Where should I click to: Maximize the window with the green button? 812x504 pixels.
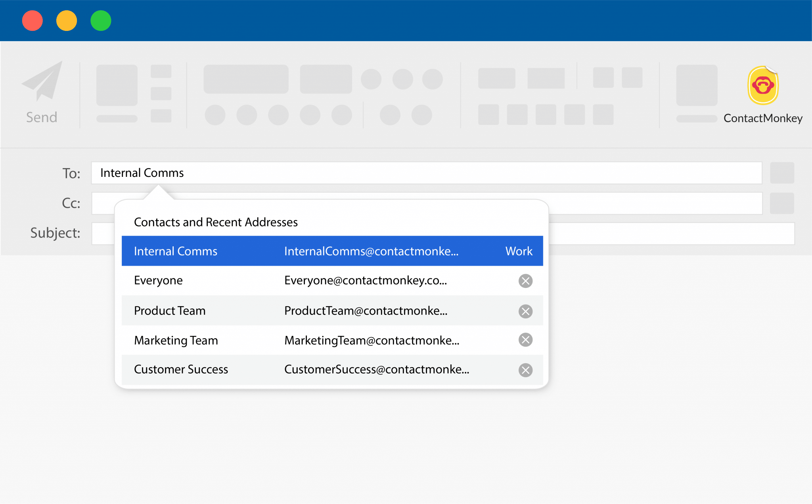(101, 21)
